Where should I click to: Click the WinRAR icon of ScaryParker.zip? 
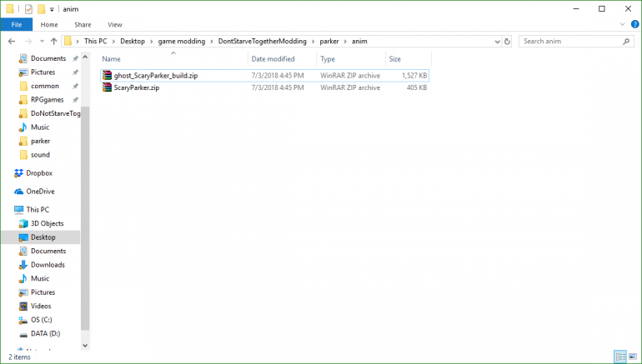point(107,87)
